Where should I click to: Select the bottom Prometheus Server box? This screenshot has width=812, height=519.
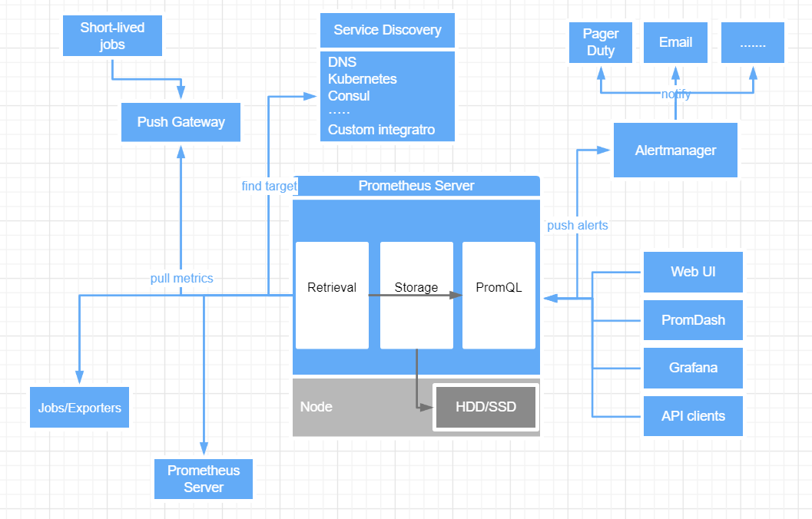[204, 479]
